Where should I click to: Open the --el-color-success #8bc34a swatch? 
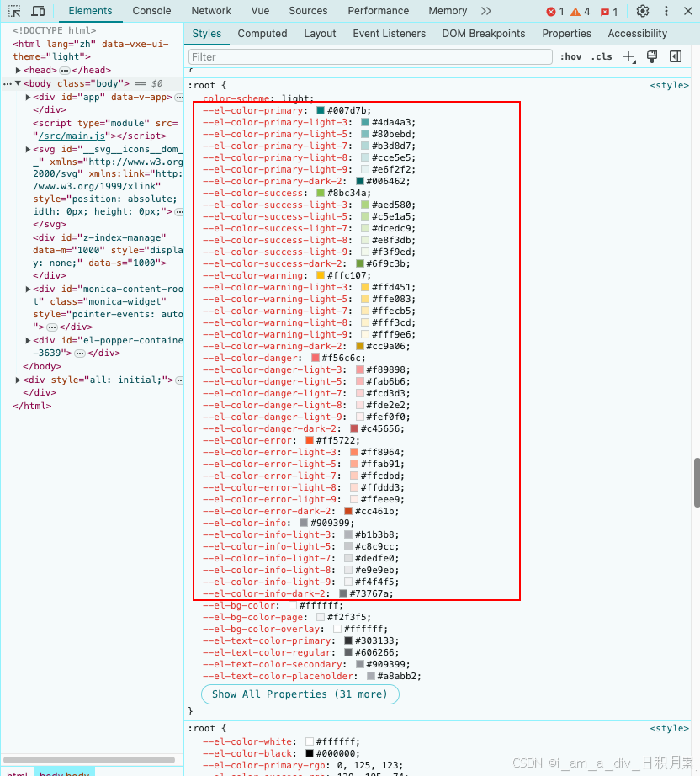pos(320,193)
